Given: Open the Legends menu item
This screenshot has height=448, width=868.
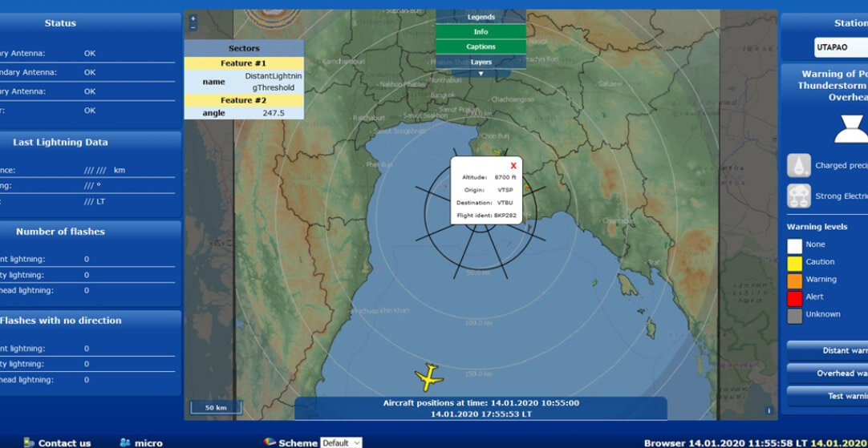Looking at the screenshot, I should coord(481,17).
